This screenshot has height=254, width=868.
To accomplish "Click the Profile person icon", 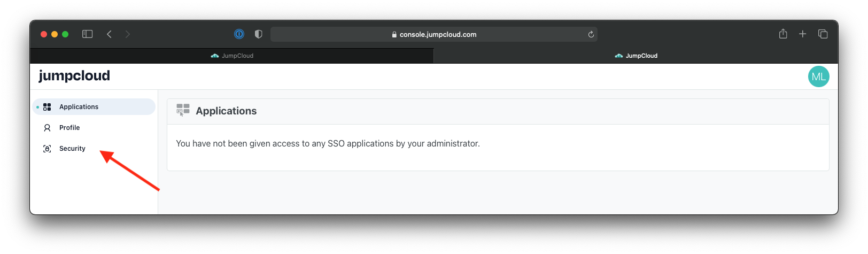I will click(x=47, y=128).
